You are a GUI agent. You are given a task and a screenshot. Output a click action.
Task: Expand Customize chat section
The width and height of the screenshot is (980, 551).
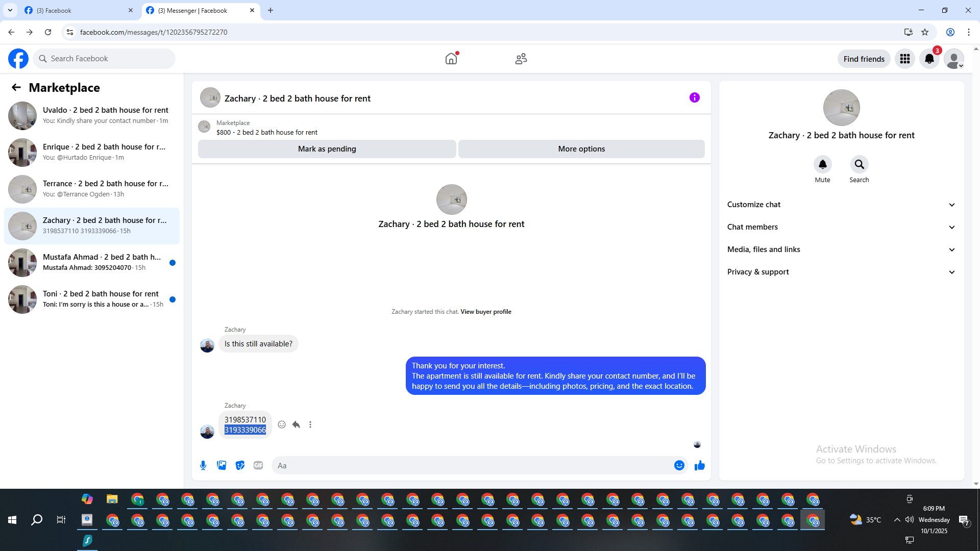[x=841, y=205]
